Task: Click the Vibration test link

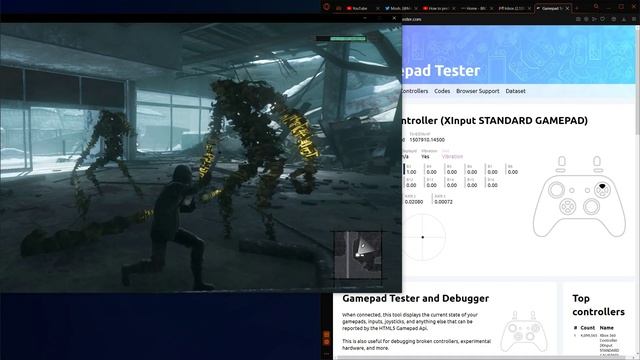Action: coord(452,156)
